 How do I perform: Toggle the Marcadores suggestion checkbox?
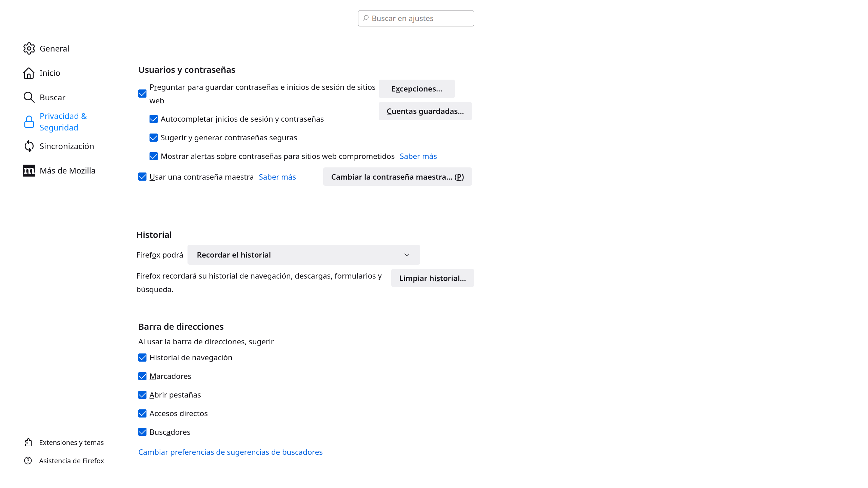point(142,376)
